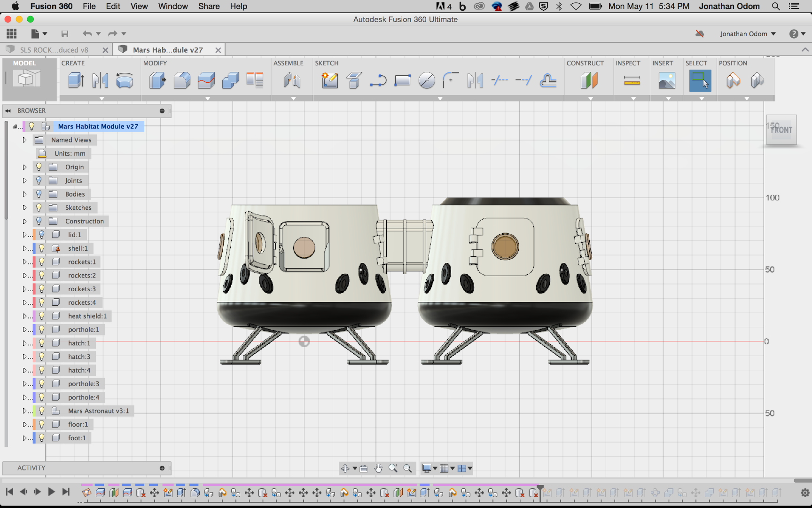Open the Jonathan Odom account dropdown
The image size is (812, 508).
coord(748,34)
